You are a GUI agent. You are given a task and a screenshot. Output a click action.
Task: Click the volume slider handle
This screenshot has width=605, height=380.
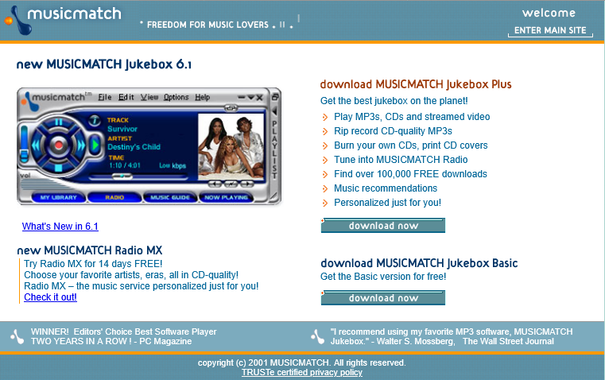click(x=24, y=155)
